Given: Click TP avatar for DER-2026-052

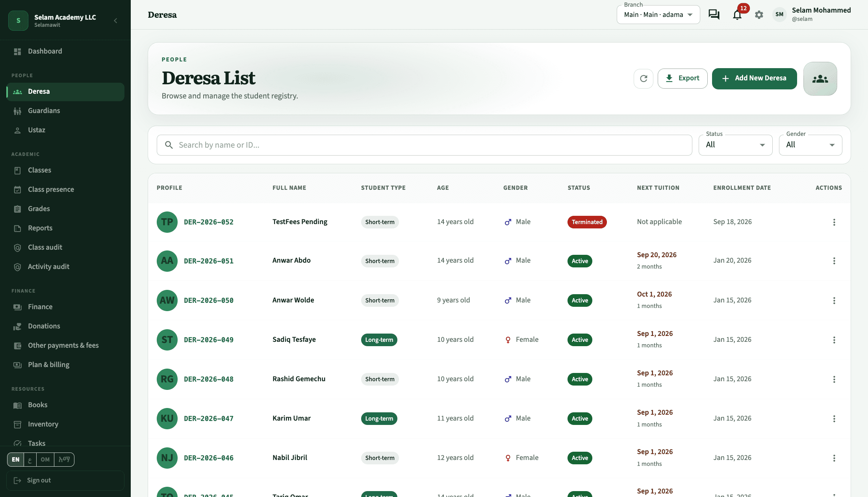Looking at the screenshot, I should (x=167, y=222).
